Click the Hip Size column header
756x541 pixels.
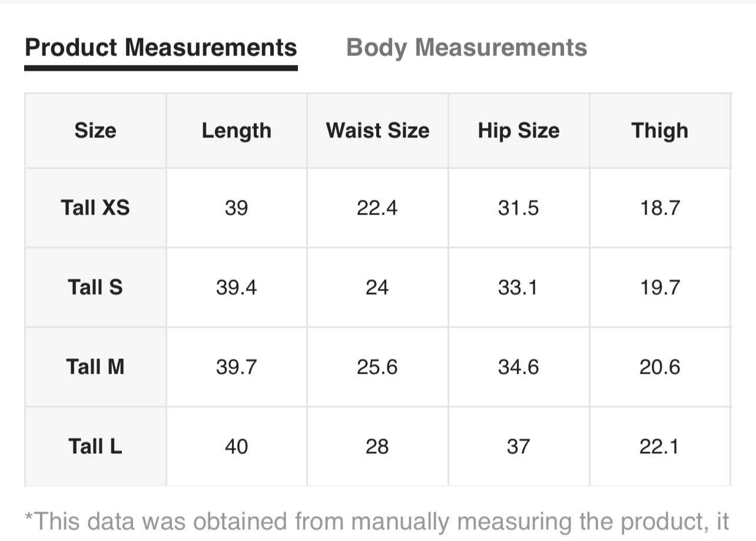click(518, 130)
